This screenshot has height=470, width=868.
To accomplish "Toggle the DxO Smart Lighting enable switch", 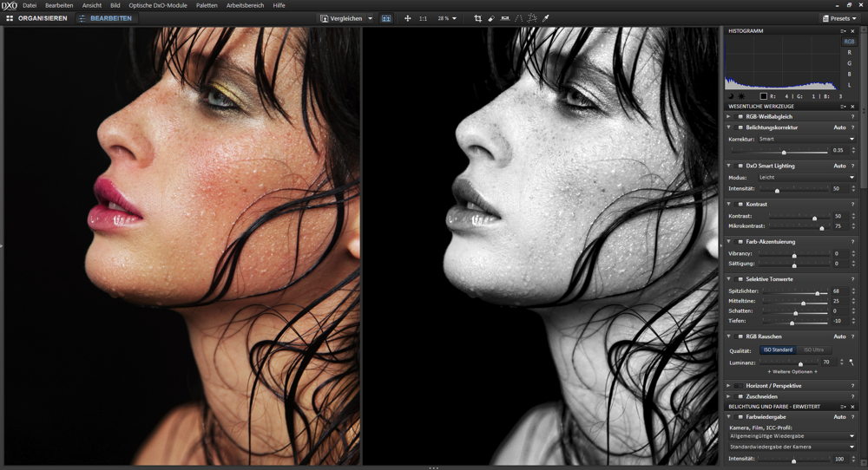I will pyautogui.click(x=739, y=166).
